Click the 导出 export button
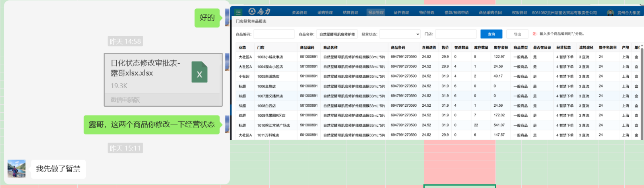This screenshot has width=644, height=188. pos(517,34)
